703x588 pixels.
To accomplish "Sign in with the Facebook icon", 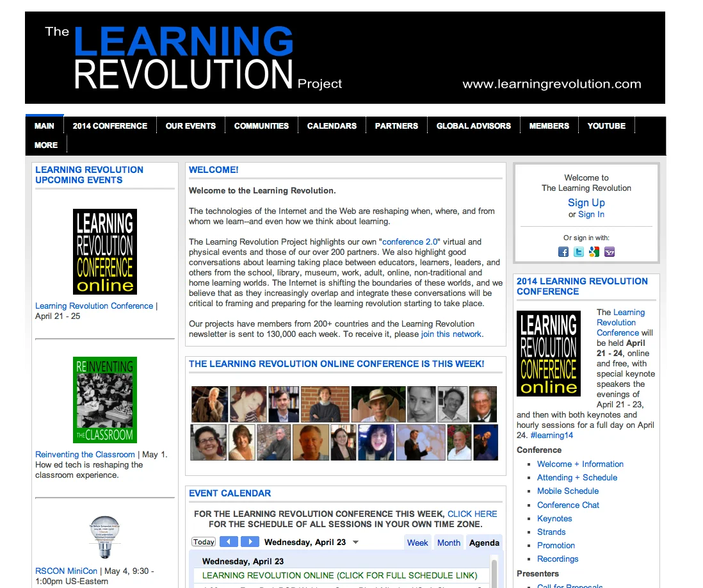I will pyautogui.click(x=563, y=252).
